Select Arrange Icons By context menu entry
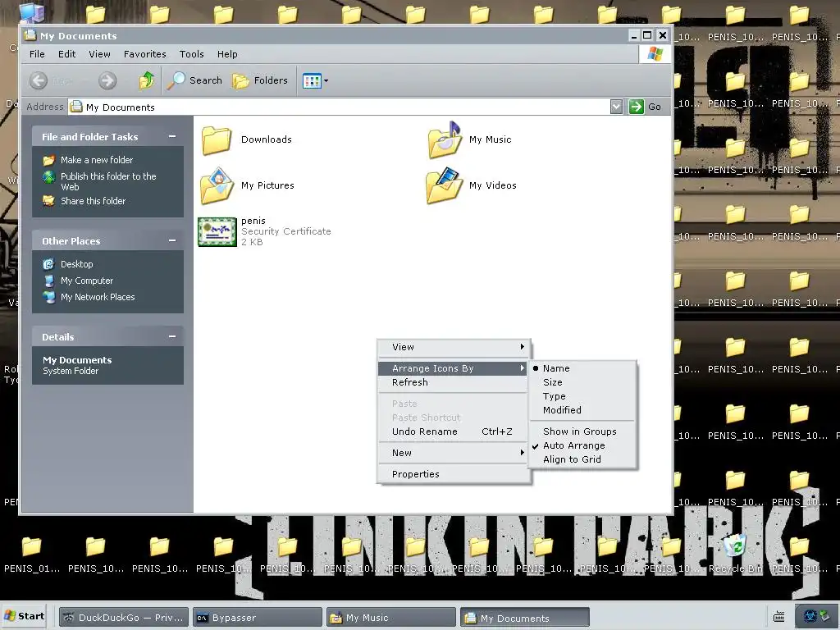840x630 pixels. click(x=453, y=368)
